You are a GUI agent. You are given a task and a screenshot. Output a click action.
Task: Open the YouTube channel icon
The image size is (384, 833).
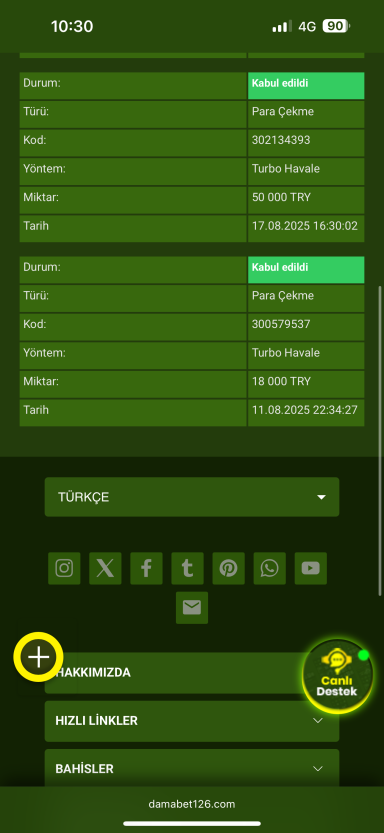coord(311,568)
